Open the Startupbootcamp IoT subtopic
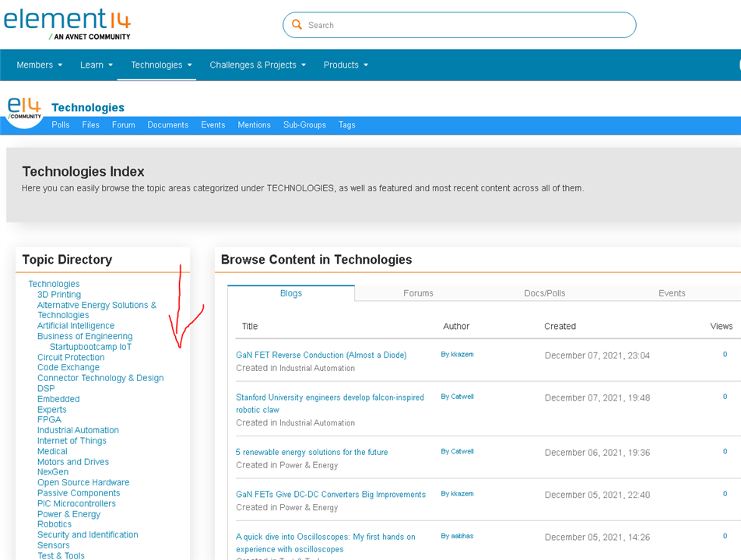This screenshot has height=560, width=741. tap(91, 347)
